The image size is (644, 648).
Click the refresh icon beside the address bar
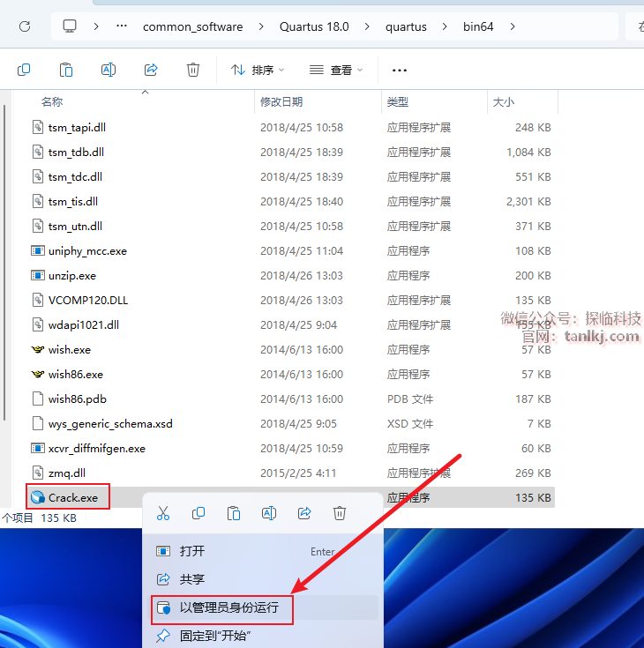tap(25, 26)
